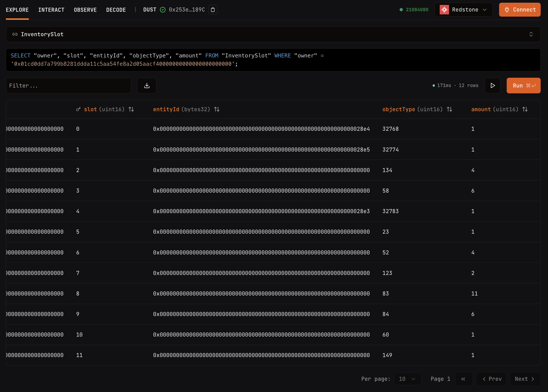548x392 pixels.
Task: Click into the SQL query editor
Action: coord(273,60)
